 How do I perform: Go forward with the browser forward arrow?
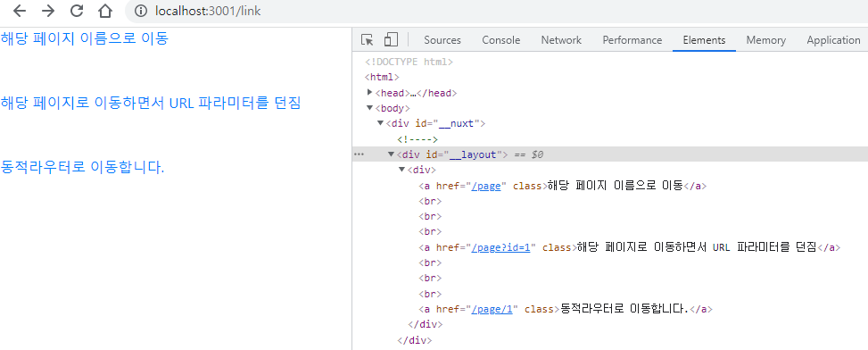pos(48,11)
